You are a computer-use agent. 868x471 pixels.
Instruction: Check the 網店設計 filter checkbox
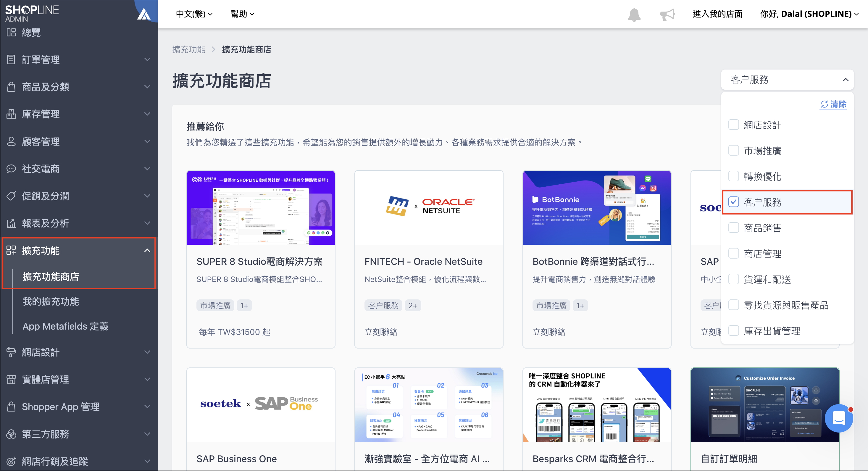734,125
